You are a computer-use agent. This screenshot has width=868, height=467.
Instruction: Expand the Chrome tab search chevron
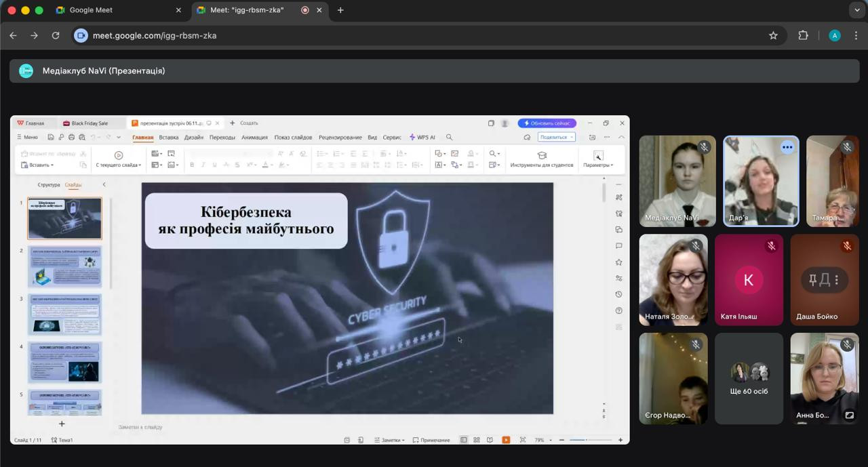click(856, 10)
